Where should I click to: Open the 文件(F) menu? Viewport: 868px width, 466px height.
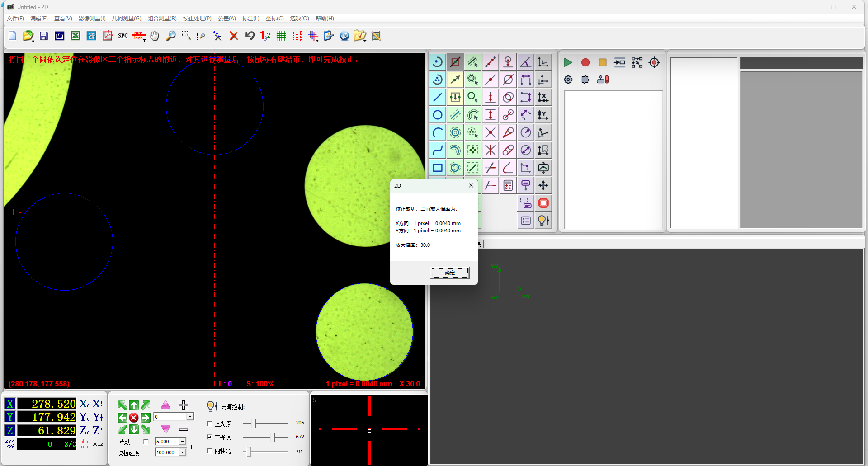tap(15, 19)
